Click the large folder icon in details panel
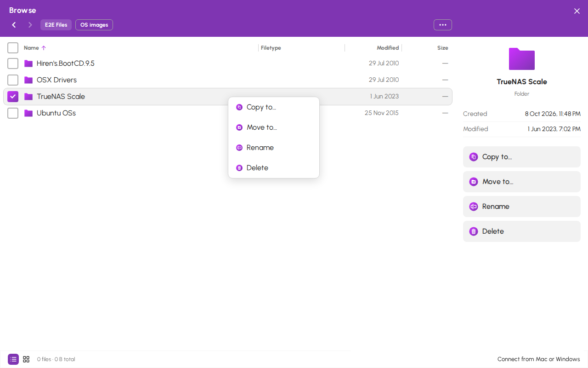Viewport: 588px width, 368px height. 522,59
